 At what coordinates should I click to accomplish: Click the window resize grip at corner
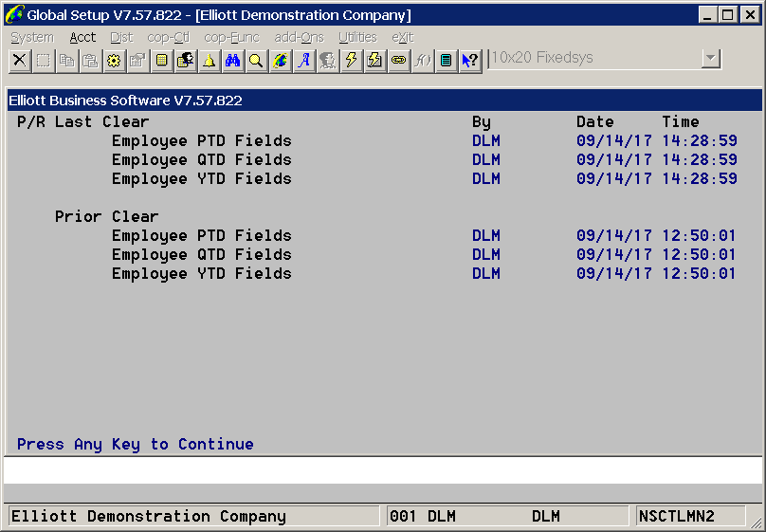tap(757, 523)
